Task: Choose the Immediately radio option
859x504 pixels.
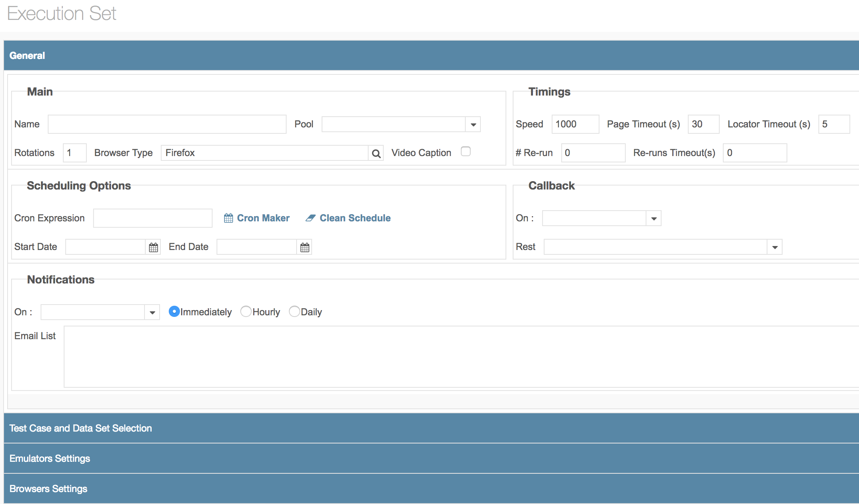Action: click(x=174, y=311)
